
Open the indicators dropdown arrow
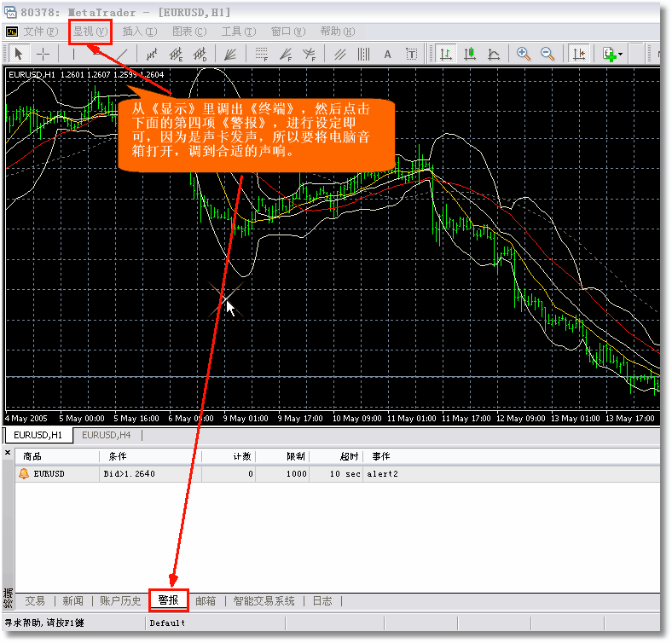(621, 55)
